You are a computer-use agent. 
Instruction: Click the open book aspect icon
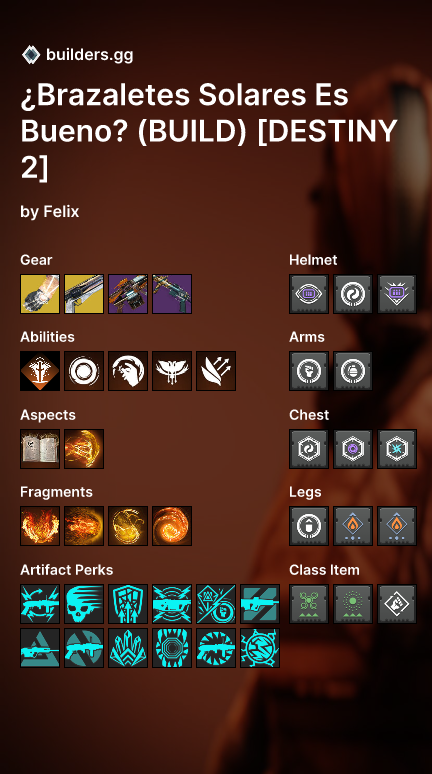click(40, 449)
